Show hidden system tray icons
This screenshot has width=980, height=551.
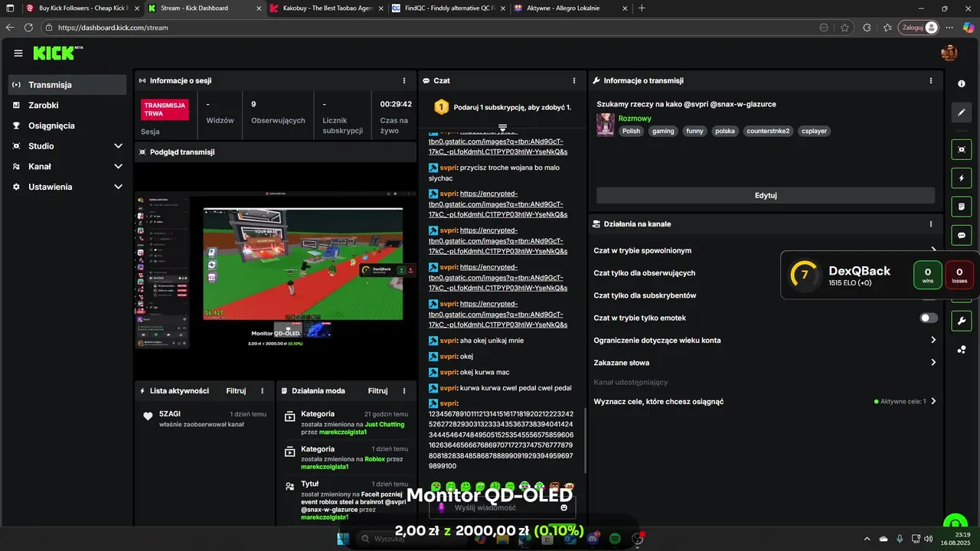(867, 539)
